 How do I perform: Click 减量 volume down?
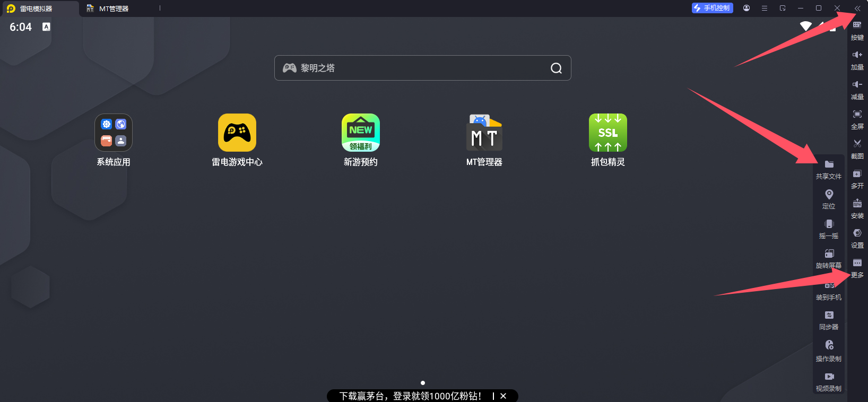[857, 90]
